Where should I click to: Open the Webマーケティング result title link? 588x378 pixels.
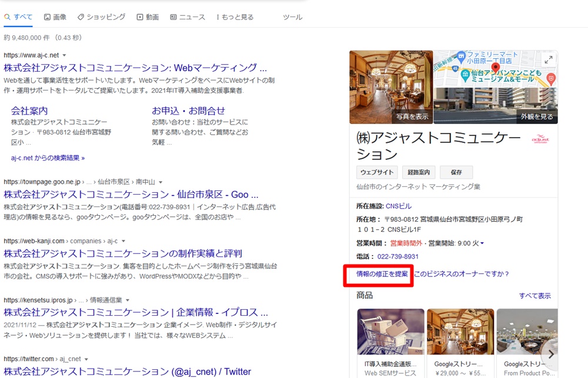[x=135, y=68]
